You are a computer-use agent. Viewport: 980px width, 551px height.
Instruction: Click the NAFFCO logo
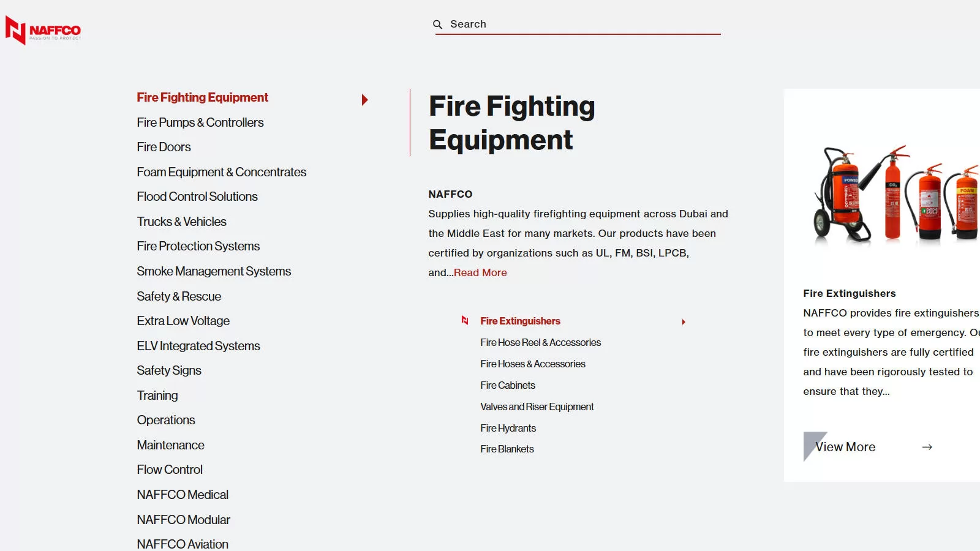(x=43, y=30)
